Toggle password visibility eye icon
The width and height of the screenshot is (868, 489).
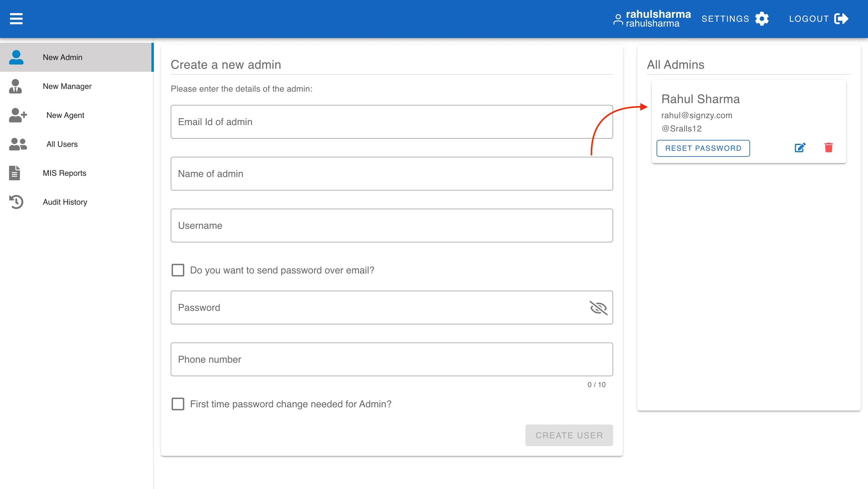[x=598, y=308]
